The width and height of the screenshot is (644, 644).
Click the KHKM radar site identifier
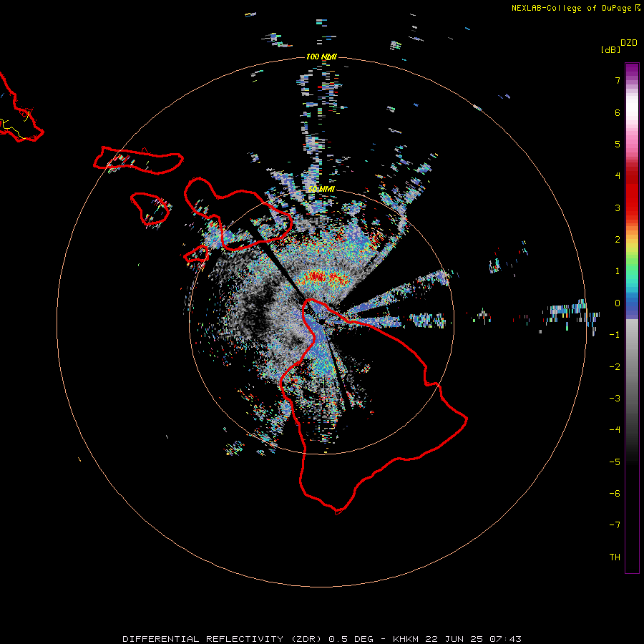tap(406, 639)
